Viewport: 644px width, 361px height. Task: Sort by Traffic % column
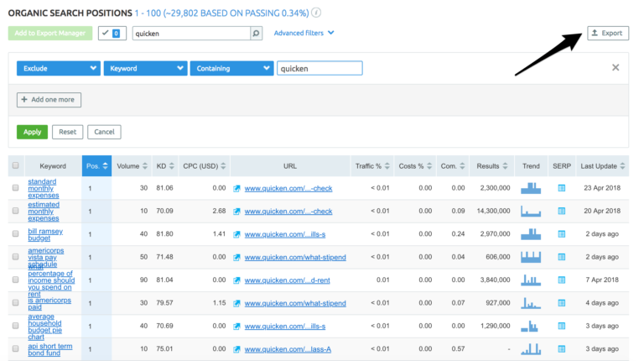(x=372, y=166)
